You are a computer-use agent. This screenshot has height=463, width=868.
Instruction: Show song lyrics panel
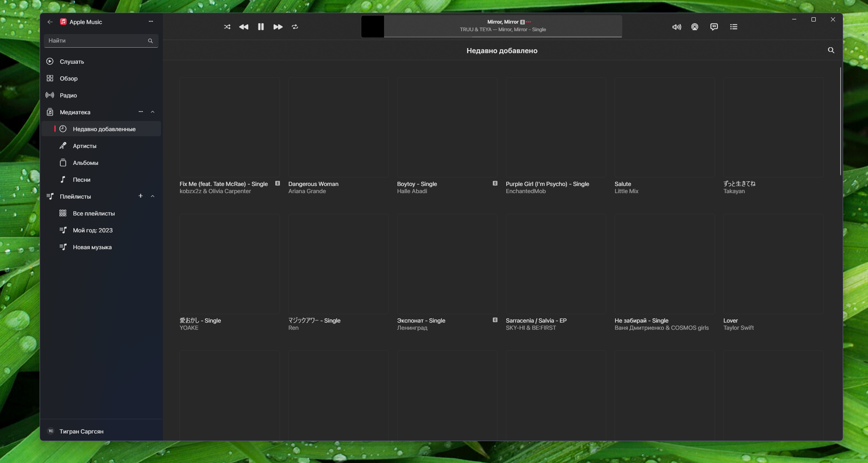click(714, 27)
